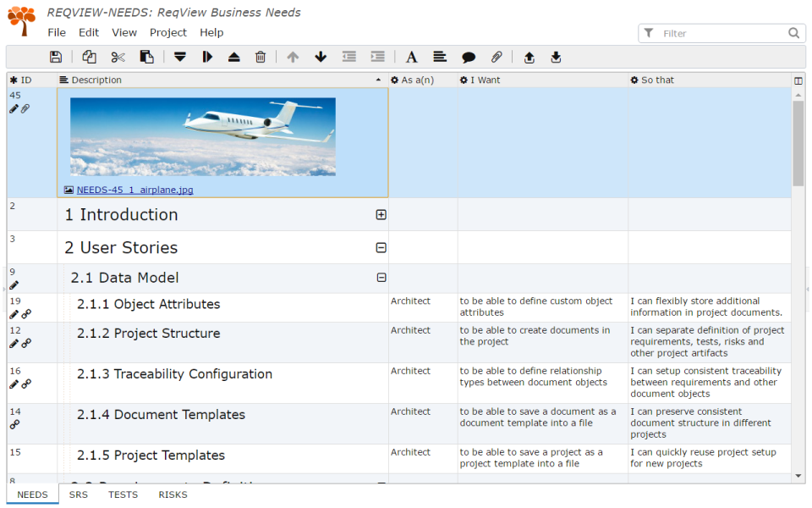Select the NEEDS document tab
Screen dimensions: 812x508
32,494
